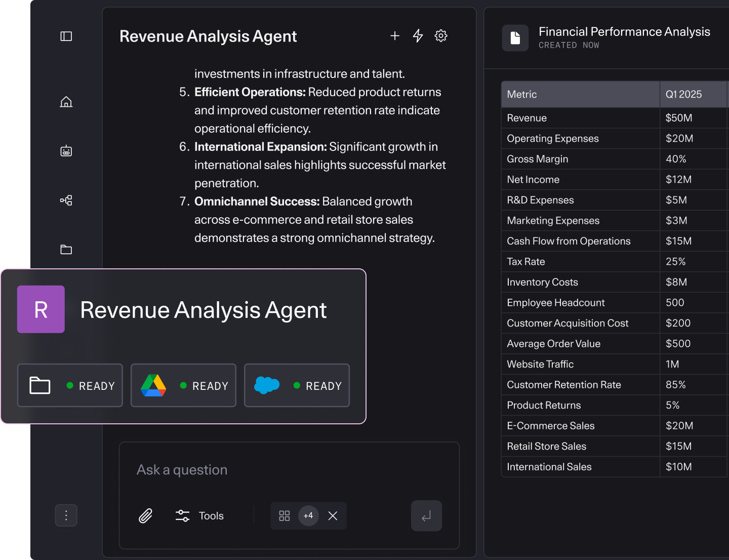729x560 pixels.
Task: Select the Inventory Costs row
Action: click(x=615, y=282)
